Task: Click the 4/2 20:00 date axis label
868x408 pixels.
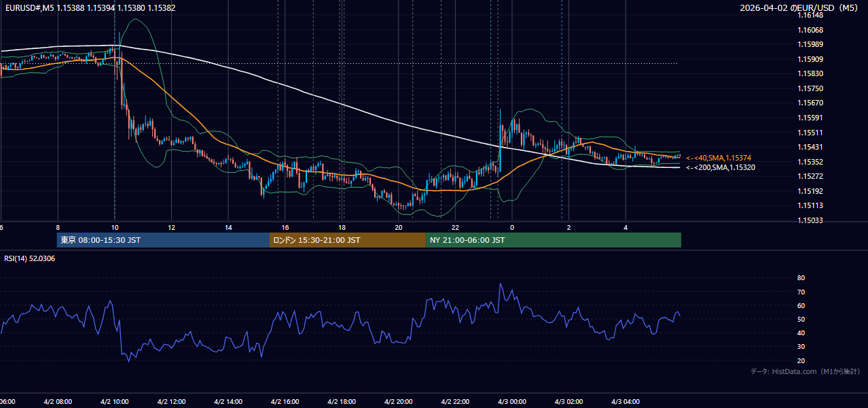Action: [399, 402]
